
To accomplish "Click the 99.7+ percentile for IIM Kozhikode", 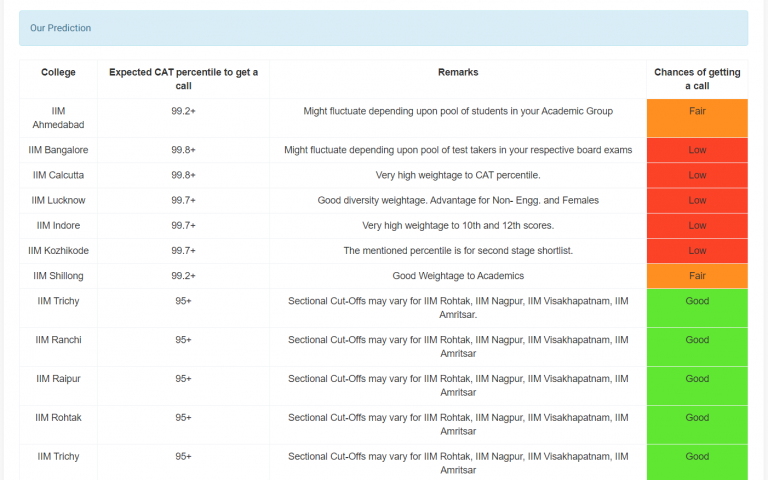I will coord(183,251).
